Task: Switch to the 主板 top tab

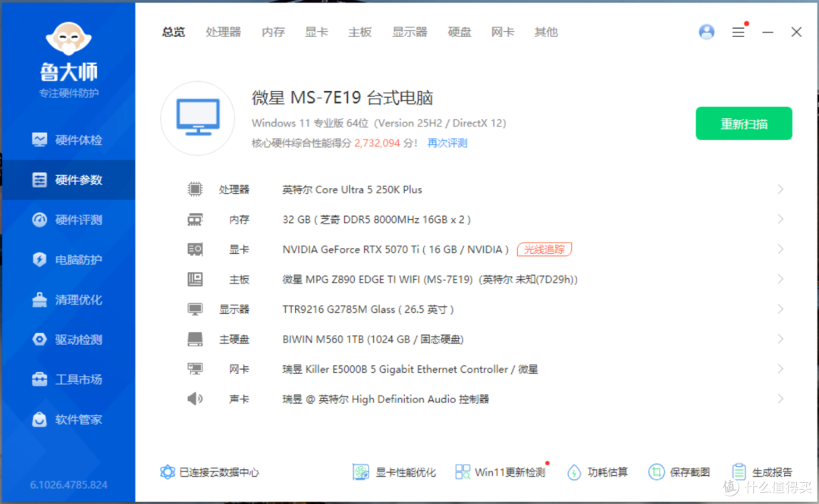Action: 360,33
